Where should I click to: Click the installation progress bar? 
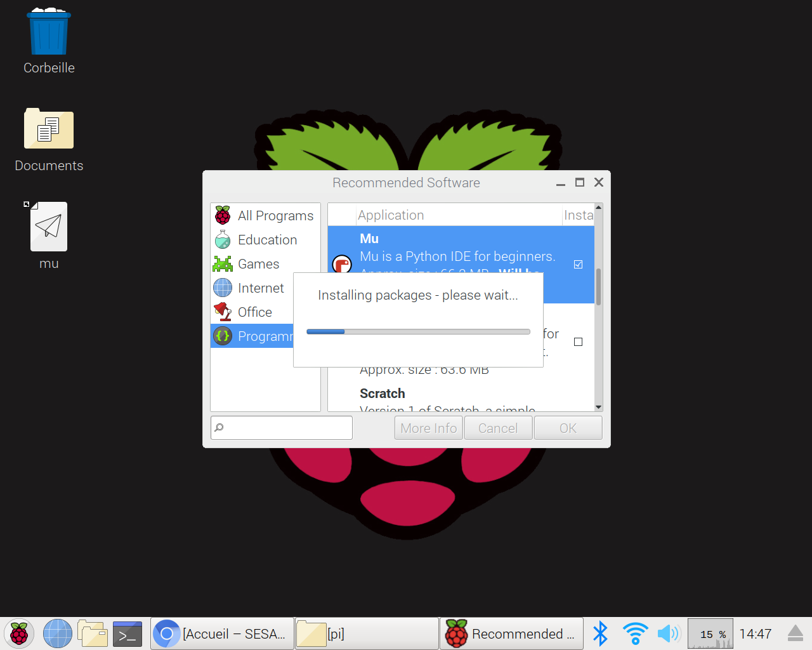tap(418, 331)
